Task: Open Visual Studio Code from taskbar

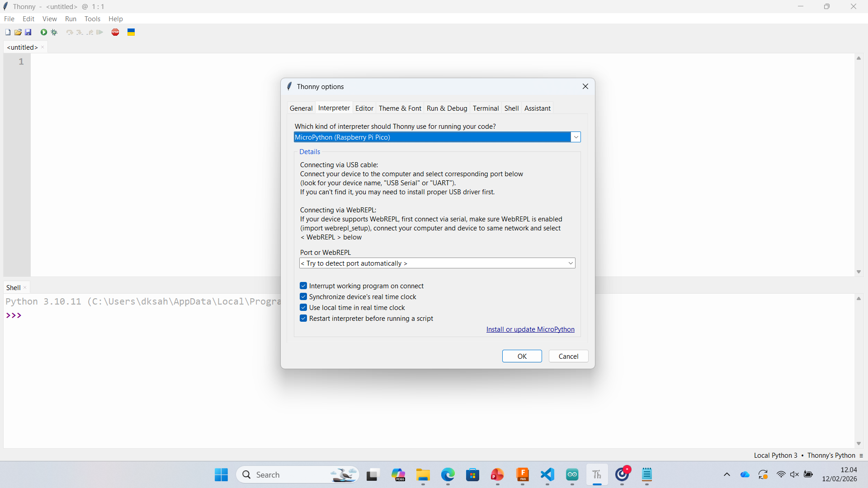Action: click(547, 474)
